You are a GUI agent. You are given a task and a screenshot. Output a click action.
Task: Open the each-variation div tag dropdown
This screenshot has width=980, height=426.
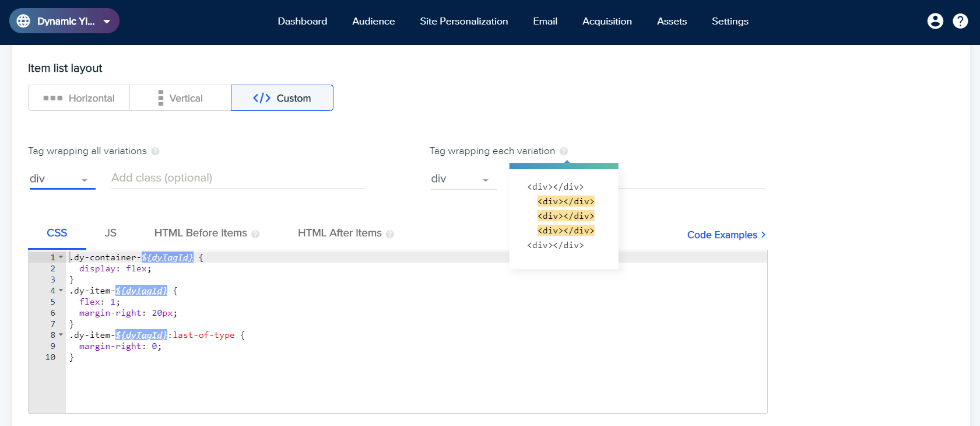click(463, 179)
